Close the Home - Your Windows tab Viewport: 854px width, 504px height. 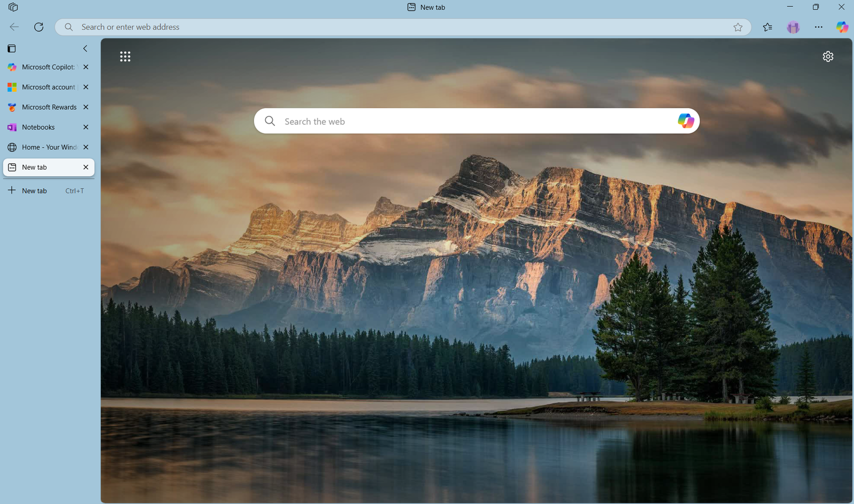[x=86, y=147]
